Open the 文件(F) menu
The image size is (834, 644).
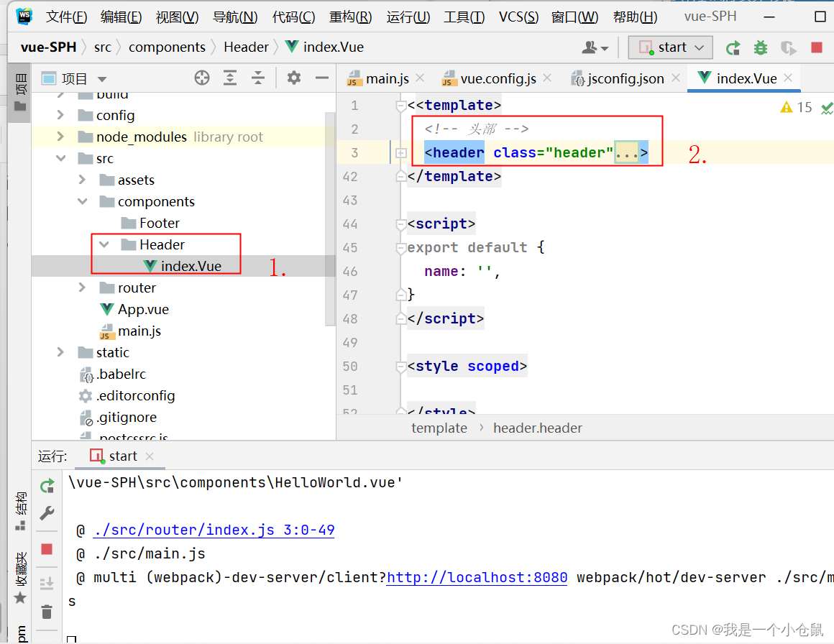66,17
